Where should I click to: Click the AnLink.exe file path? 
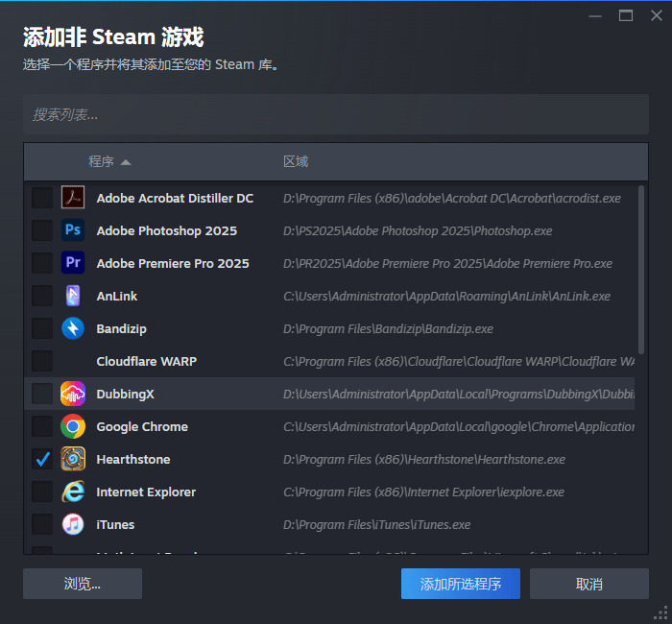pos(446,296)
